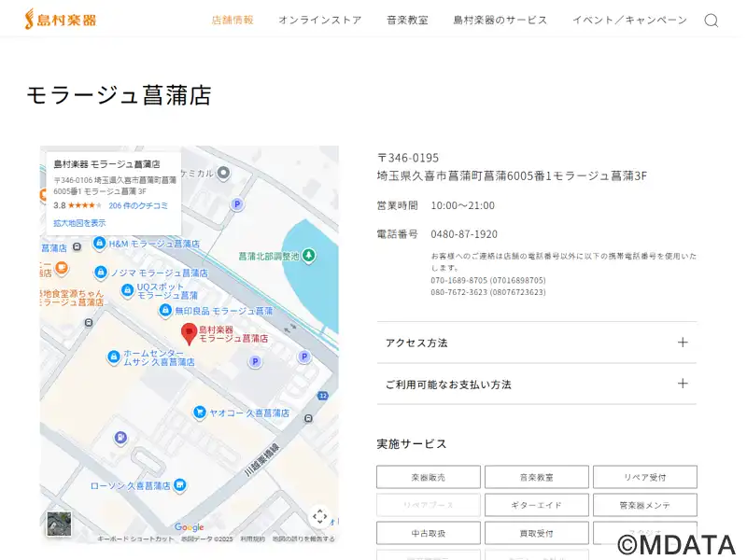Click the ノジマ モラージュ菖蒲店 marker
This screenshot has height=560, width=747.
[x=101, y=273]
